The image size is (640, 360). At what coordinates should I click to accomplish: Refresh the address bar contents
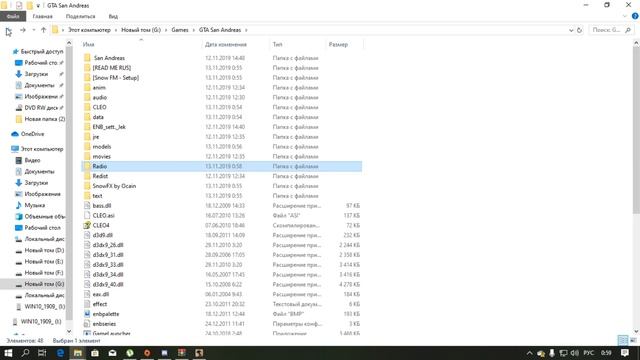[x=579, y=30]
